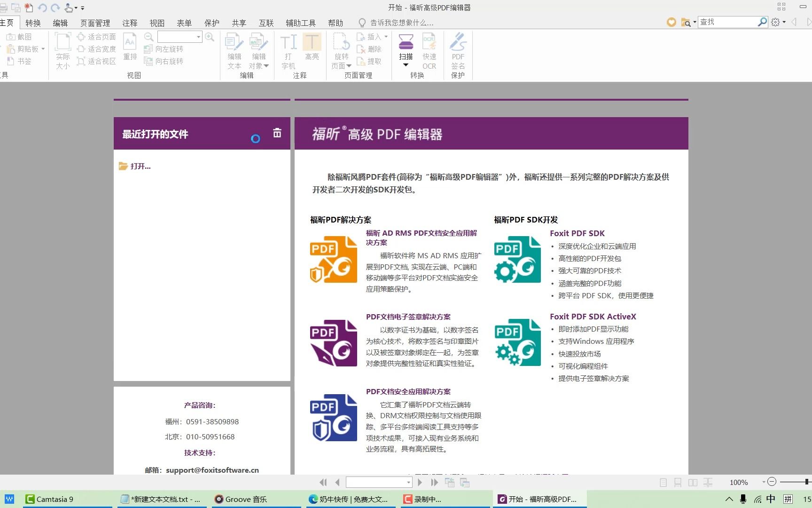
Task: Open the page number combo box
Action: (x=379, y=482)
